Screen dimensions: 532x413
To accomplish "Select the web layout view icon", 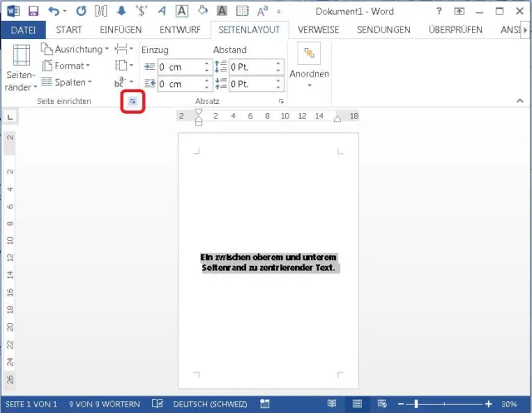I will click(380, 404).
